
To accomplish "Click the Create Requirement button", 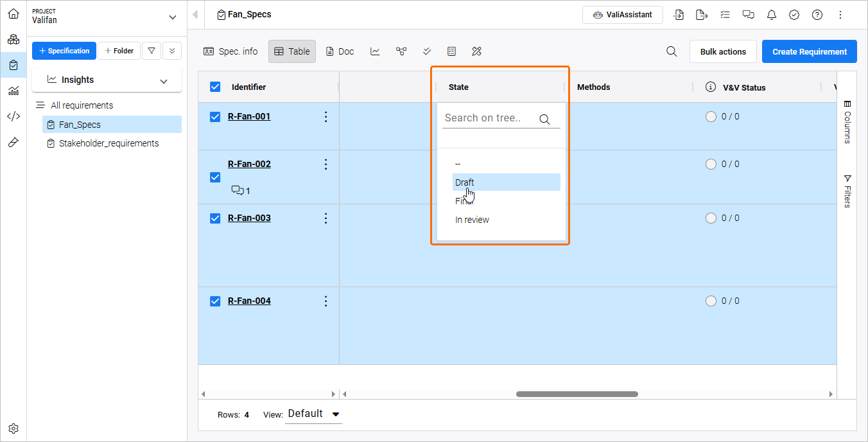I will tap(809, 51).
